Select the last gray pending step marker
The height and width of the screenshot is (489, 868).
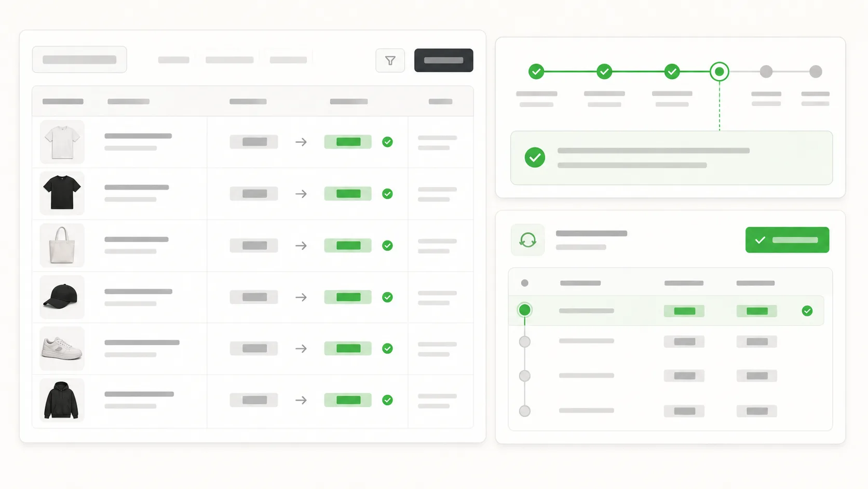pos(816,71)
